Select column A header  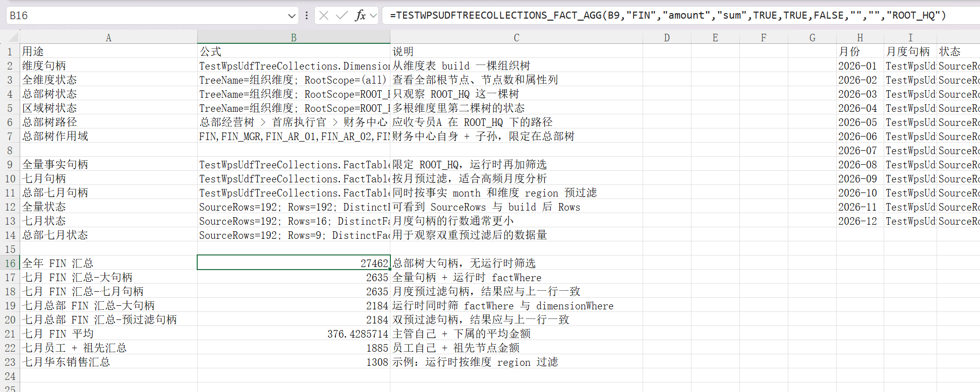tap(108, 38)
